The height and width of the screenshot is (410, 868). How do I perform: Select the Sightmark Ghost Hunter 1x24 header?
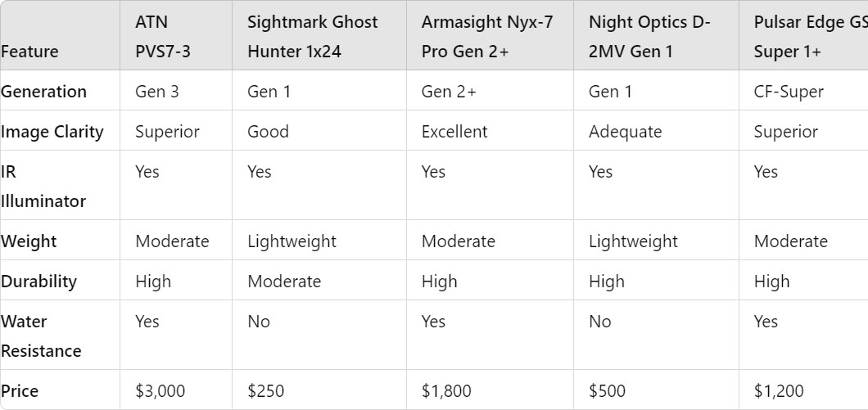(x=319, y=35)
